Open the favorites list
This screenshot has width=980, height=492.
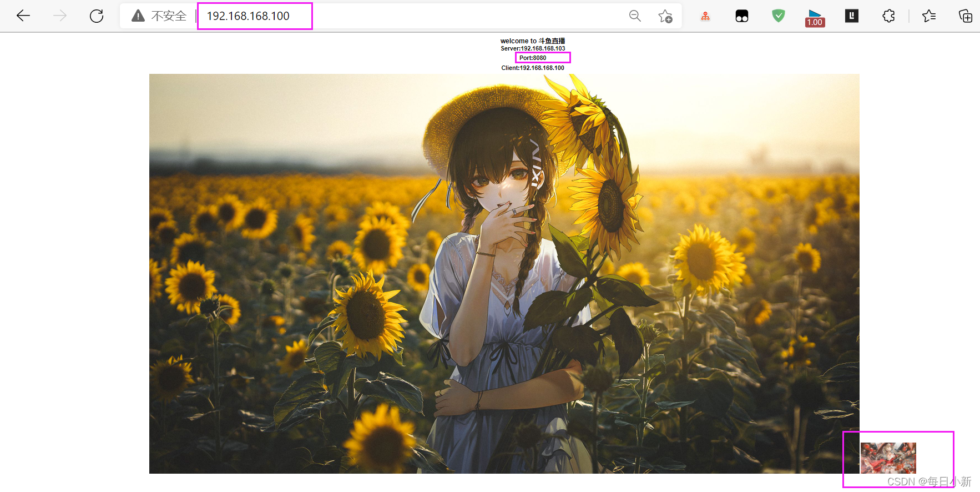(929, 16)
